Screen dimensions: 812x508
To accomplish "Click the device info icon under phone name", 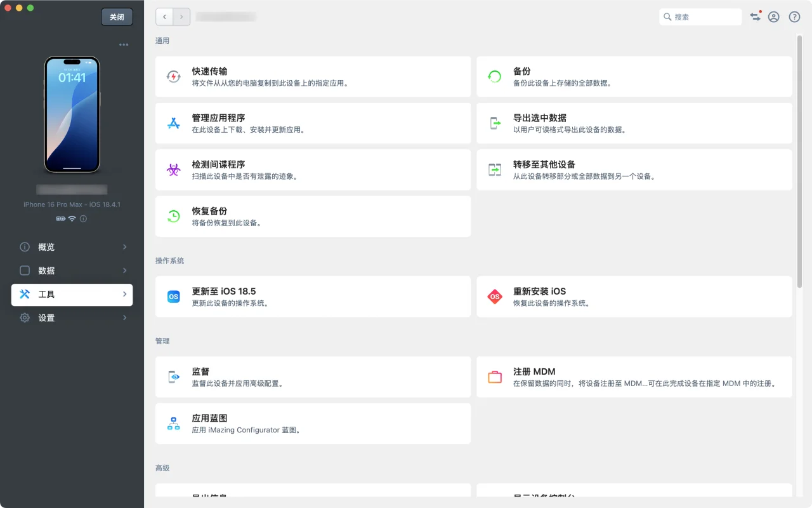I will coord(83,218).
